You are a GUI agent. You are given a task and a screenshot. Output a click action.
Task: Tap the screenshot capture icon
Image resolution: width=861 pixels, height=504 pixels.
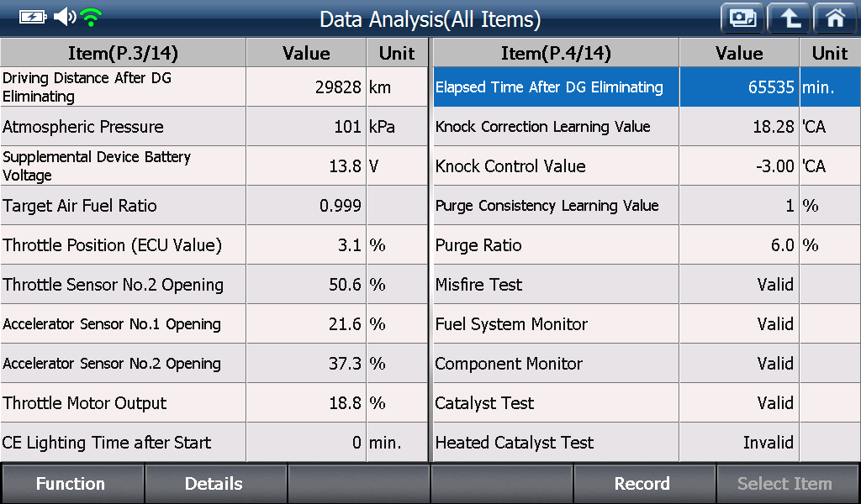pos(742,18)
